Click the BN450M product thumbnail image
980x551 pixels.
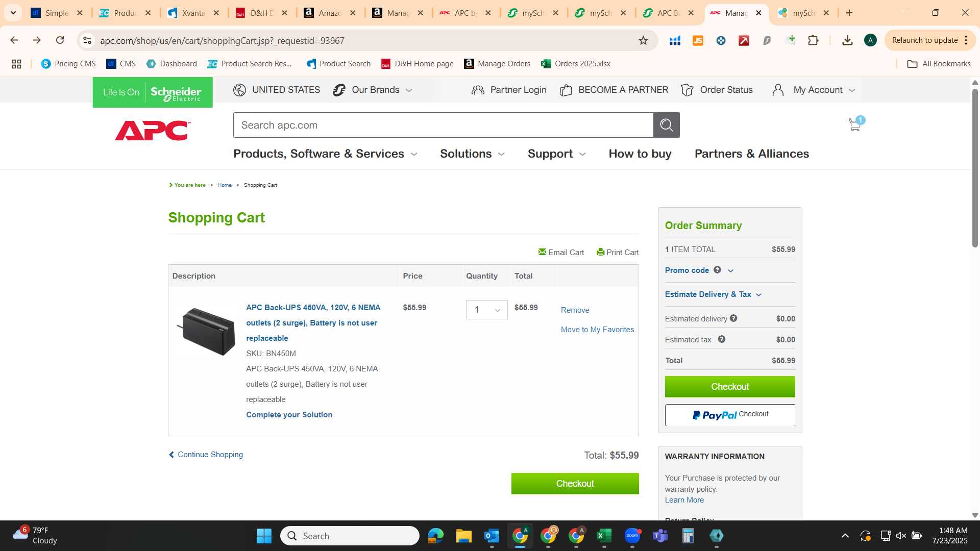(x=206, y=331)
